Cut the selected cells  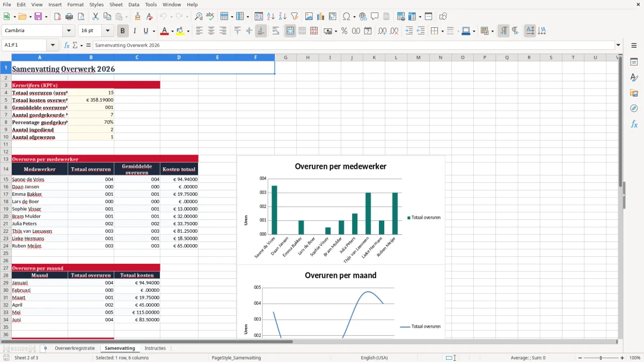tap(95, 17)
